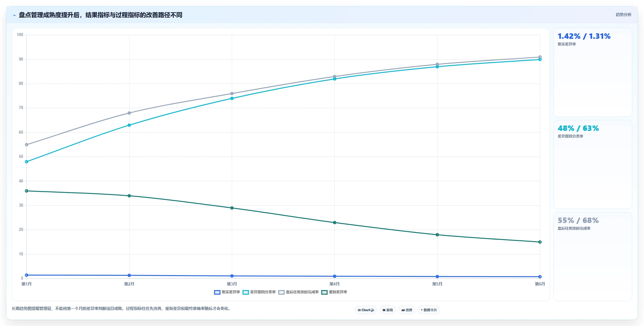Open the Chart.js chip below the chart
The height and width of the screenshot is (326, 644).
tap(366, 310)
